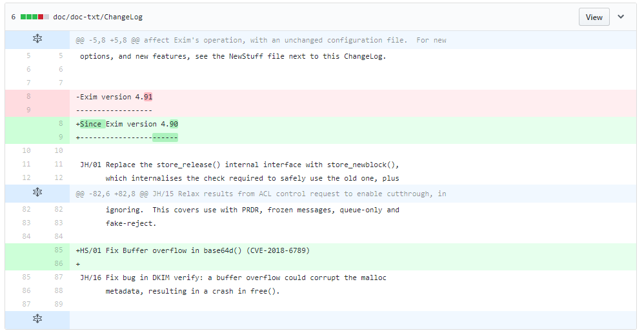
Task: Click the View file button
Action: [x=594, y=17]
